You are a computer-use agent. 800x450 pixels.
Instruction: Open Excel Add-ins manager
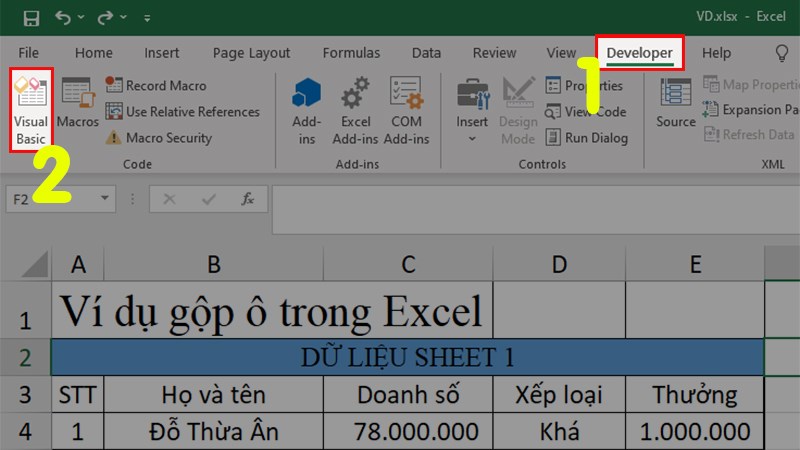pyautogui.click(x=355, y=111)
